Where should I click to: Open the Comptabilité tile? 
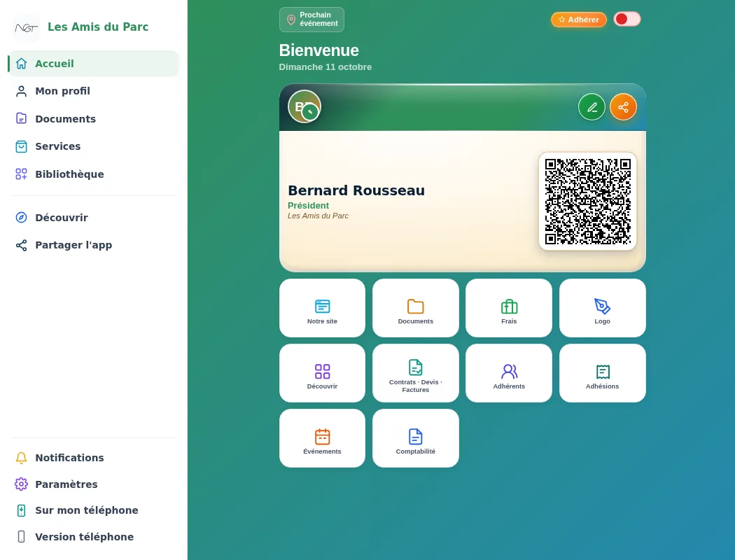pos(415,438)
